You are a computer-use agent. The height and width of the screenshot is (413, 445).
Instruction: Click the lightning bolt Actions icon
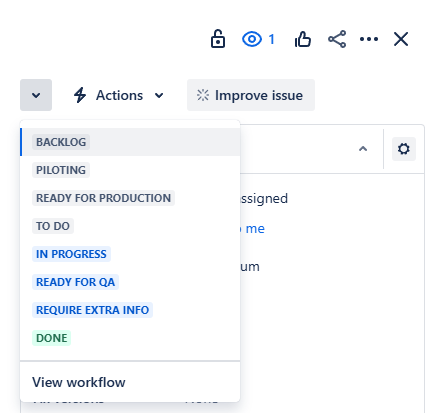click(80, 95)
